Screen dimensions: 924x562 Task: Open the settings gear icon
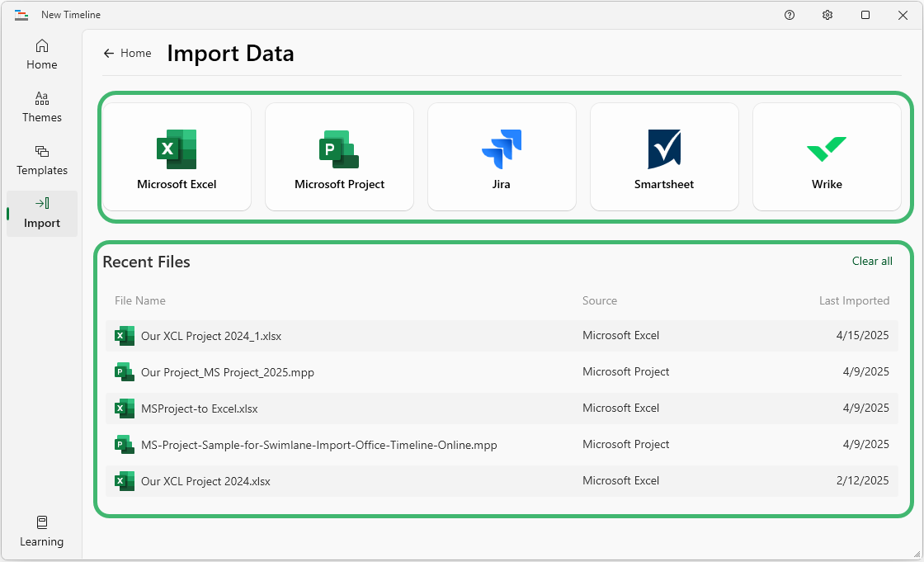[827, 15]
